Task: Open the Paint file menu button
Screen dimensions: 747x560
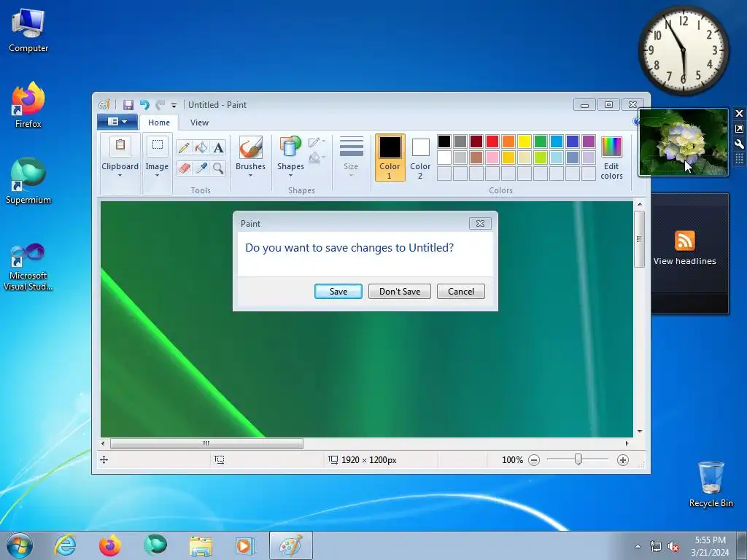Action: point(117,122)
